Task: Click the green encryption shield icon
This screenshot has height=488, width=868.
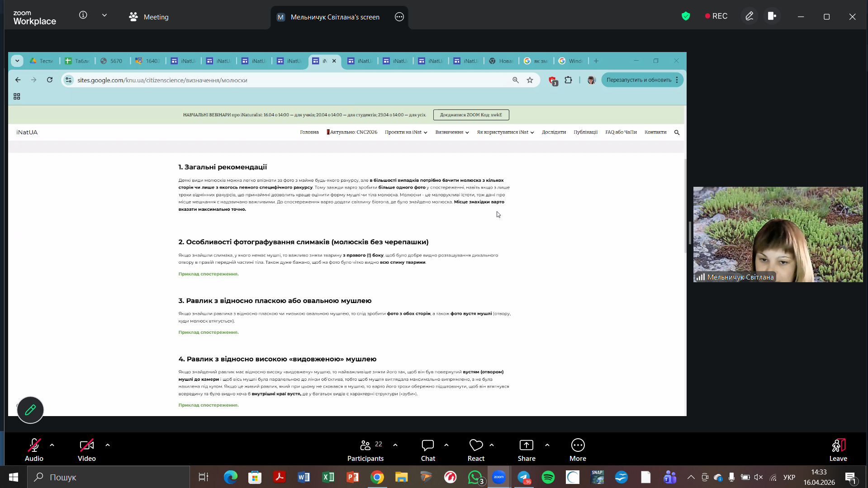Action: [x=686, y=16]
